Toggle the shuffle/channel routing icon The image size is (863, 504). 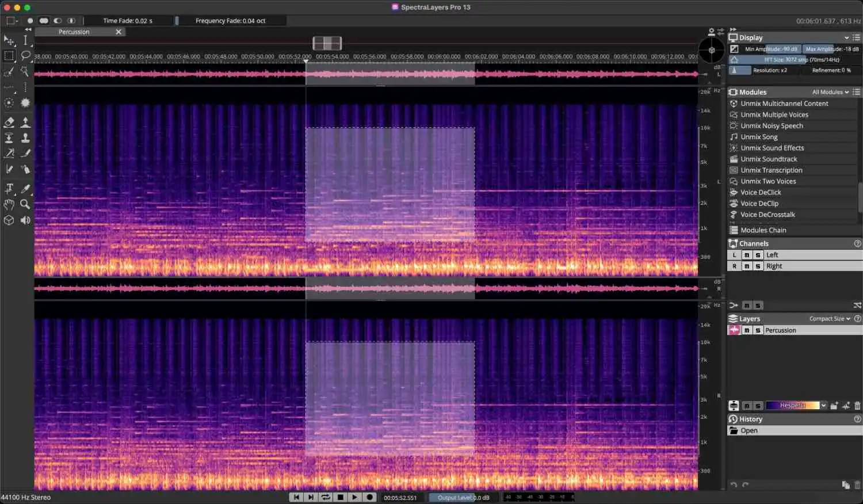857,306
